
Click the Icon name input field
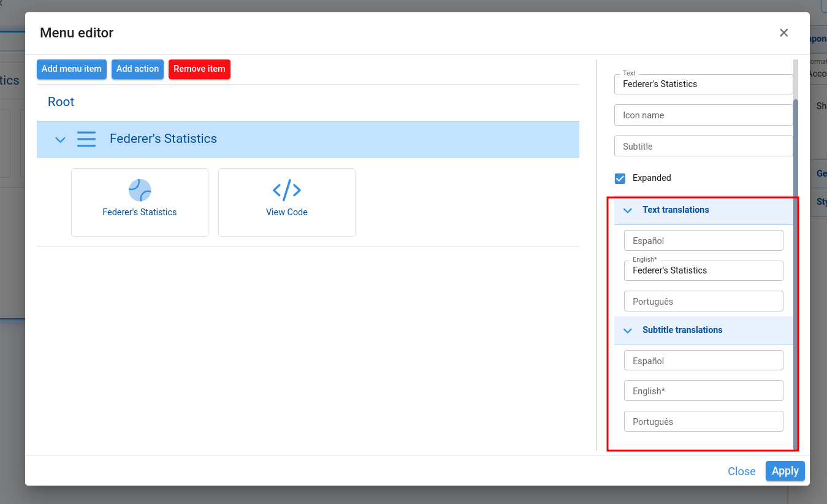(x=703, y=115)
